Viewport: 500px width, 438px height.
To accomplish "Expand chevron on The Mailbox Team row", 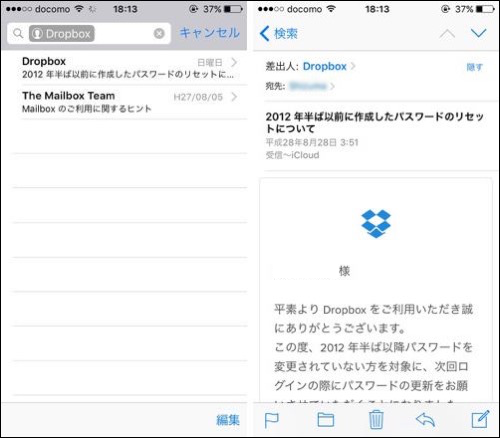I will [234, 97].
